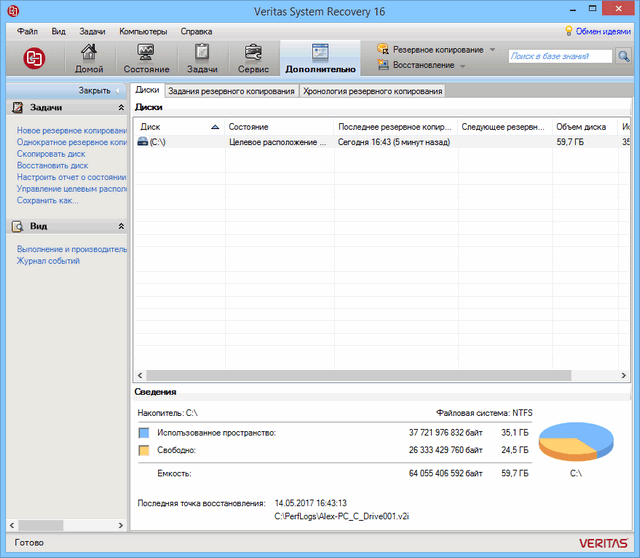
Task: Click the blue used-space color swatch
Action: tap(144, 433)
